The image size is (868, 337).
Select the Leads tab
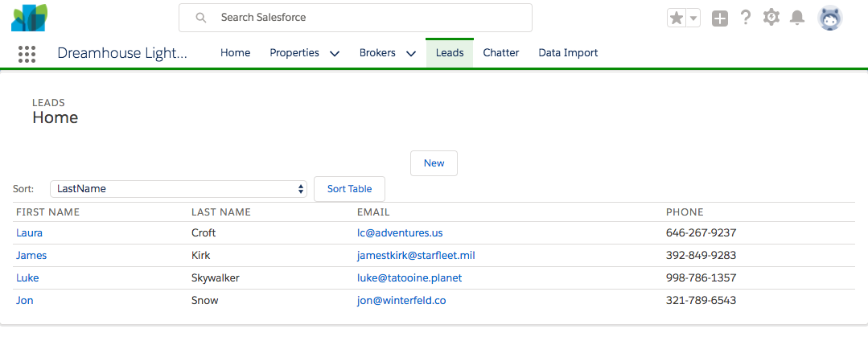click(x=450, y=53)
